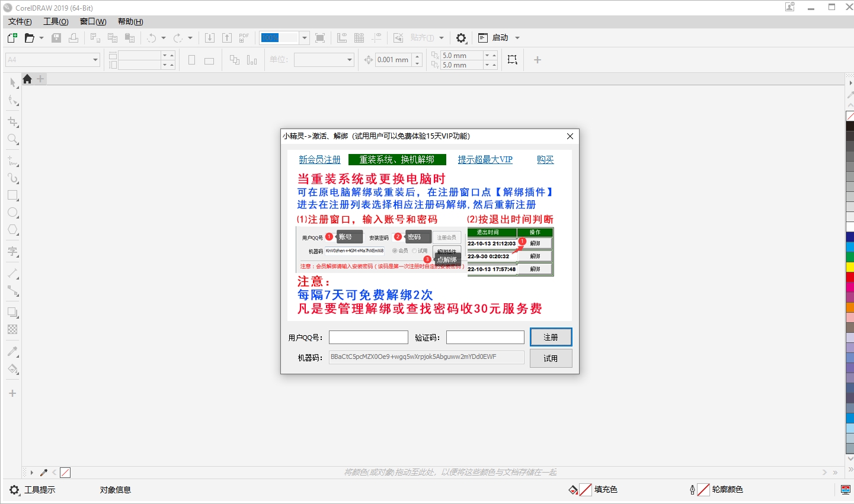Select the Polygon tool

(13, 230)
